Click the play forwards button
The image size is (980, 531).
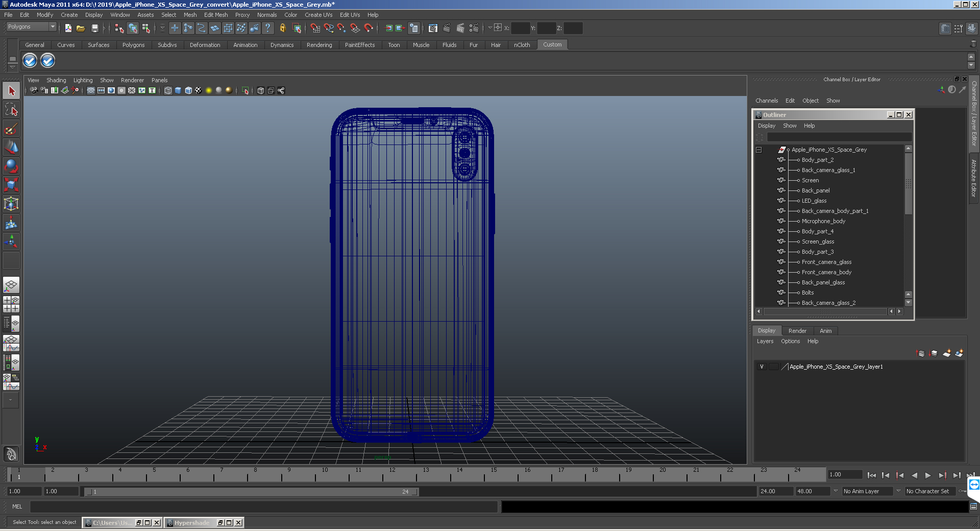tap(928, 475)
